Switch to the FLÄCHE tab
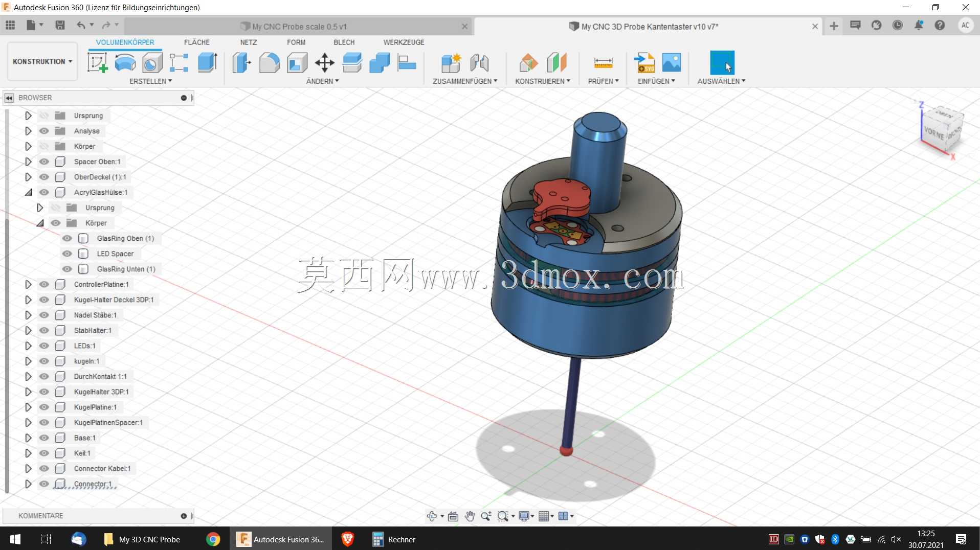 coord(196,42)
